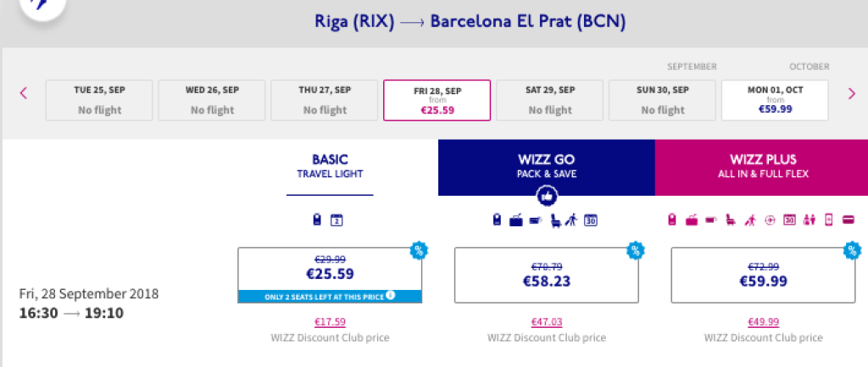Click thumbs-up recommended badge on WIZZ GO
The image size is (868, 367).
[546, 196]
